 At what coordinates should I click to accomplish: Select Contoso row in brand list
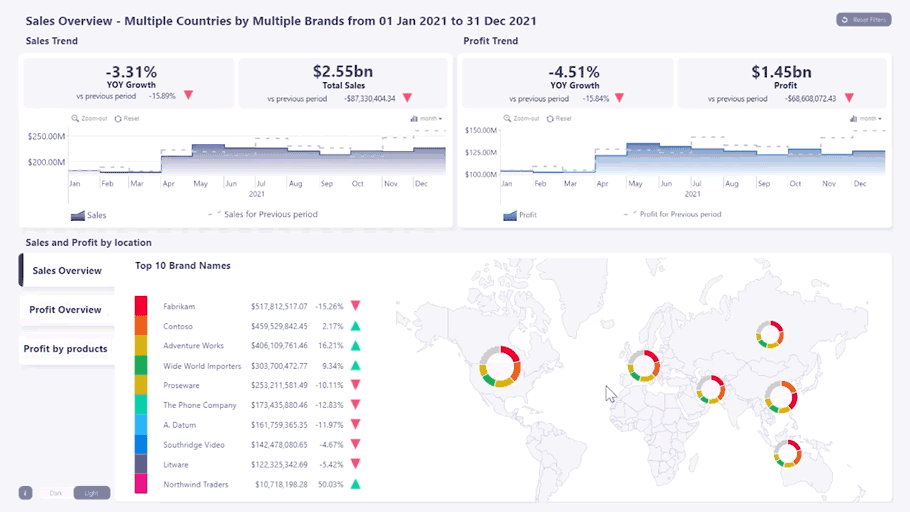(180, 326)
